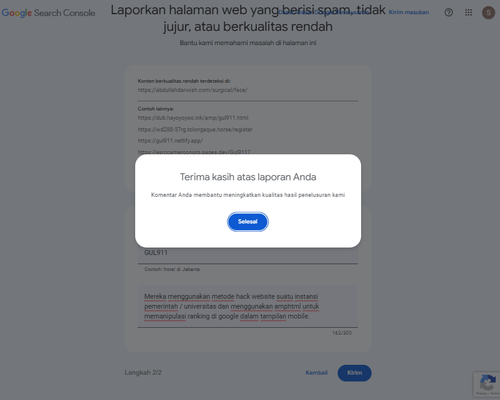The width and height of the screenshot is (500, 400).
Task: Open the abdullahdarwish.com surgical face URL
Action: [x=192, y=90]
